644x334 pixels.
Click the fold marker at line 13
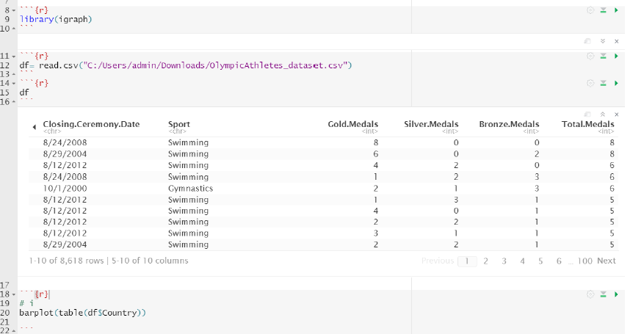point(13,74)
